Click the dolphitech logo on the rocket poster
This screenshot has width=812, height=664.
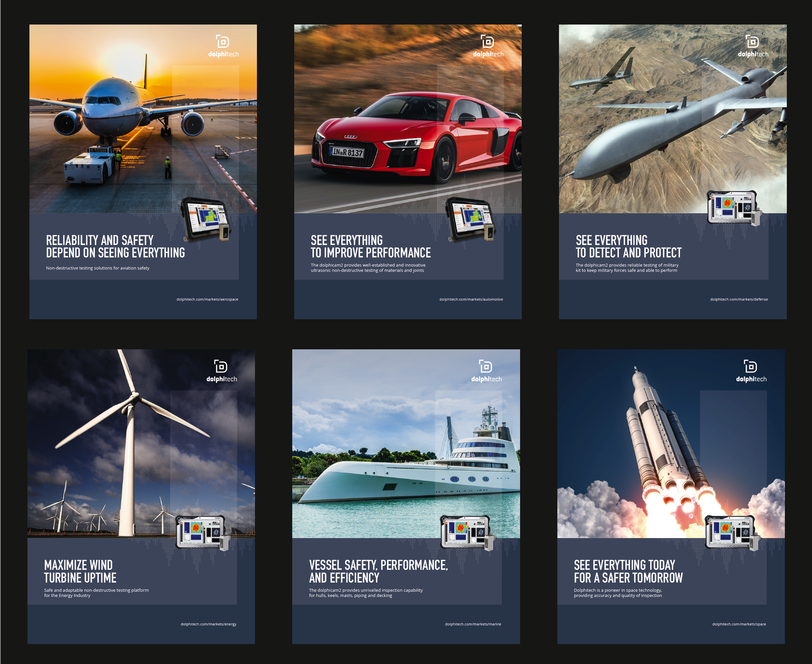click(751, 371)
